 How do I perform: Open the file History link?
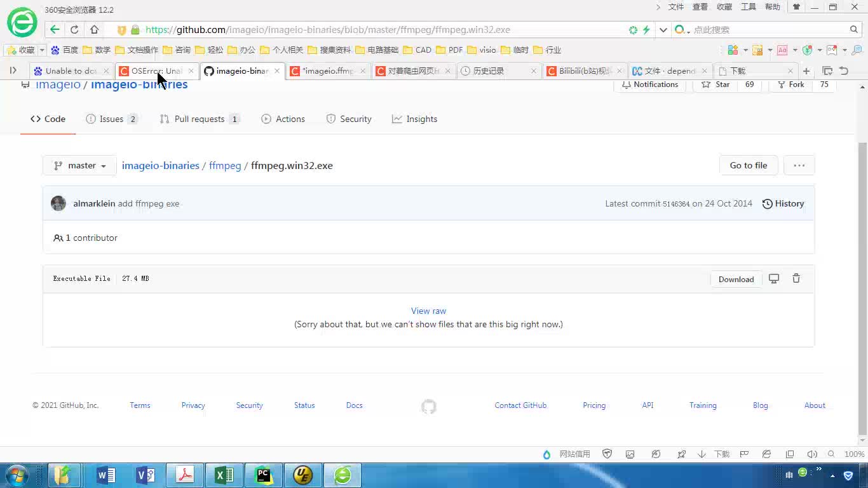783,203
